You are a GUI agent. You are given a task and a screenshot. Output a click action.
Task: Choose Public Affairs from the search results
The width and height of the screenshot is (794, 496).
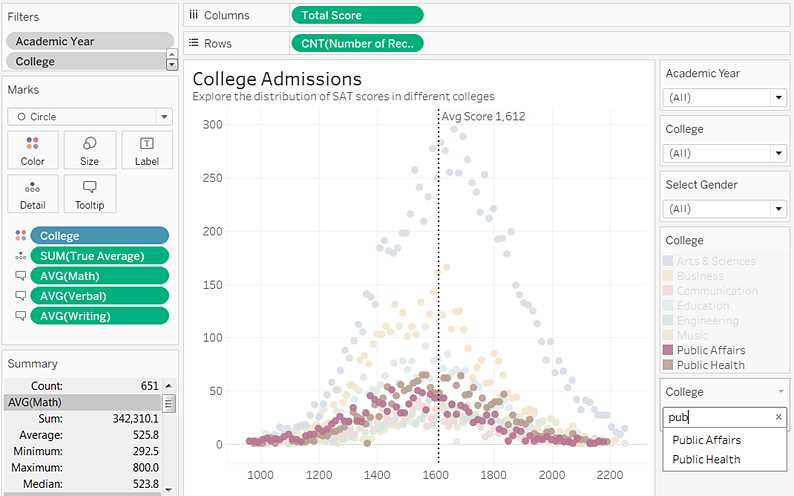pos(706,440)
